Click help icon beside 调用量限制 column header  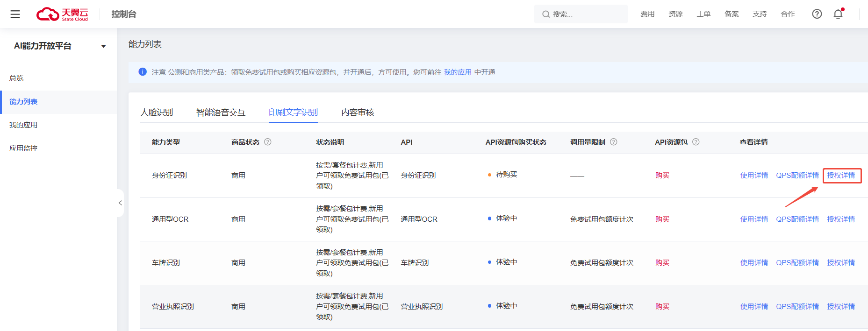614,142
